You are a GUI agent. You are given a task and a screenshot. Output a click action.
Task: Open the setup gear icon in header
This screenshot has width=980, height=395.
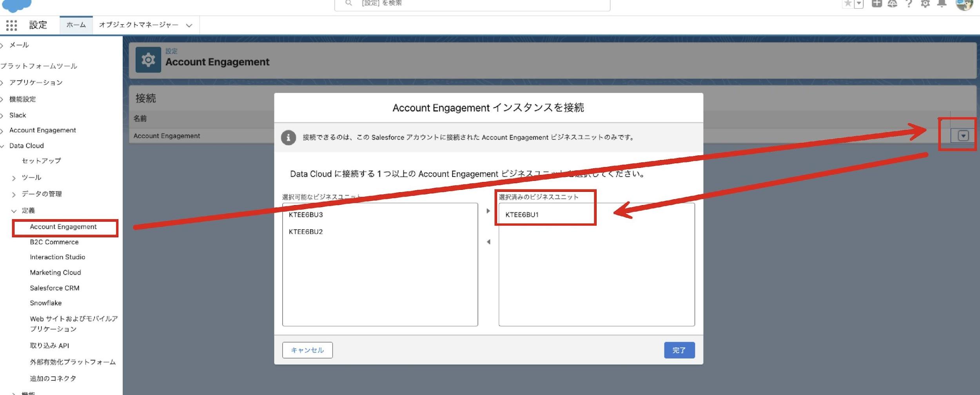pos(925,4)
